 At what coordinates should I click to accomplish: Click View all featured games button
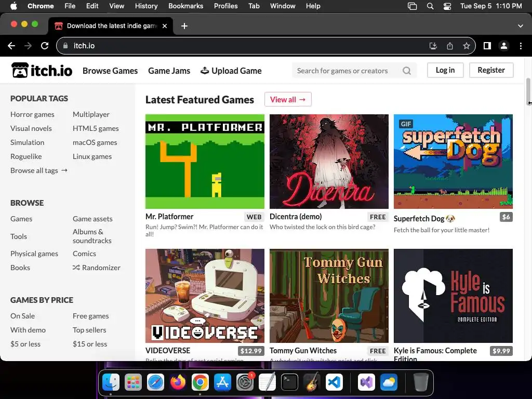pyautogui.click(x=288, y=99)
